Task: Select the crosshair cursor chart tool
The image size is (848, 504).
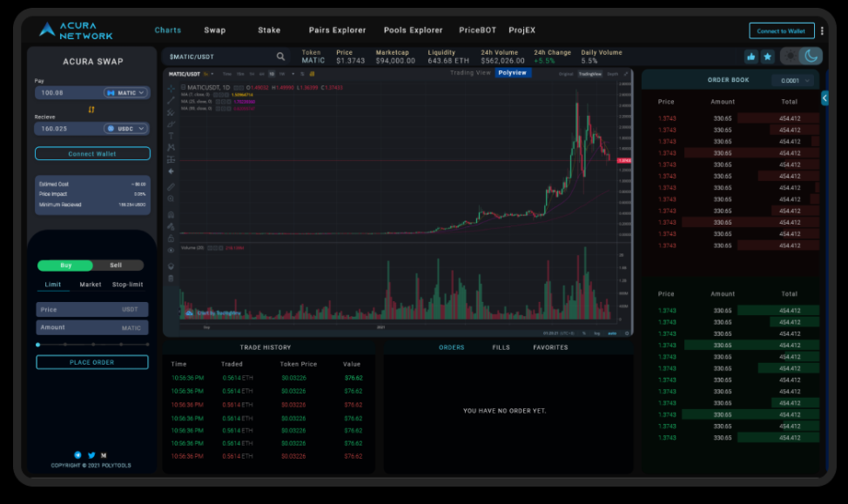Action: click(171, 89)
